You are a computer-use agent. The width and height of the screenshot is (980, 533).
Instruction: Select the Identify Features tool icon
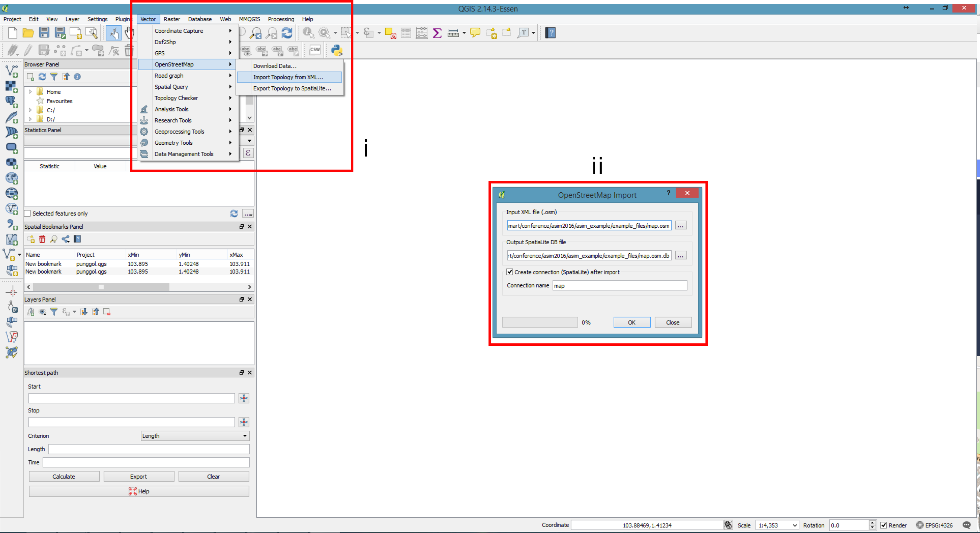tap(308, 33)
